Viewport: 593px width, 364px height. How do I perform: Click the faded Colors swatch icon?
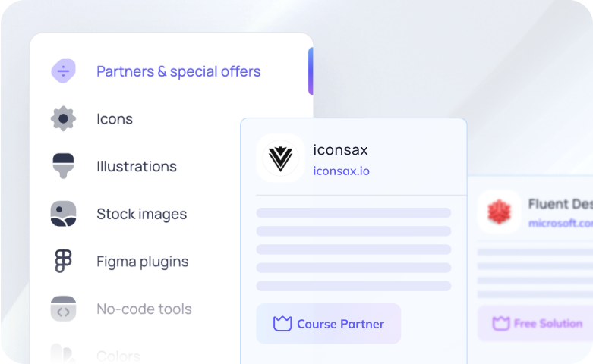pos(62,354)
